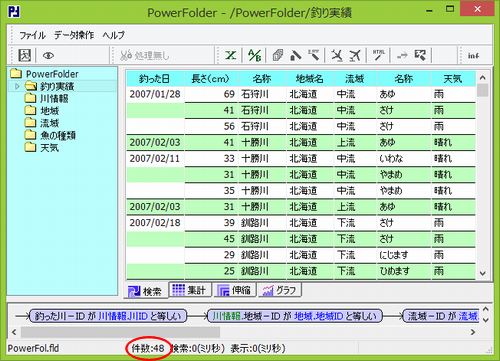Switch to the グラフ tab

pyautogui.click(x=280, y=290)
